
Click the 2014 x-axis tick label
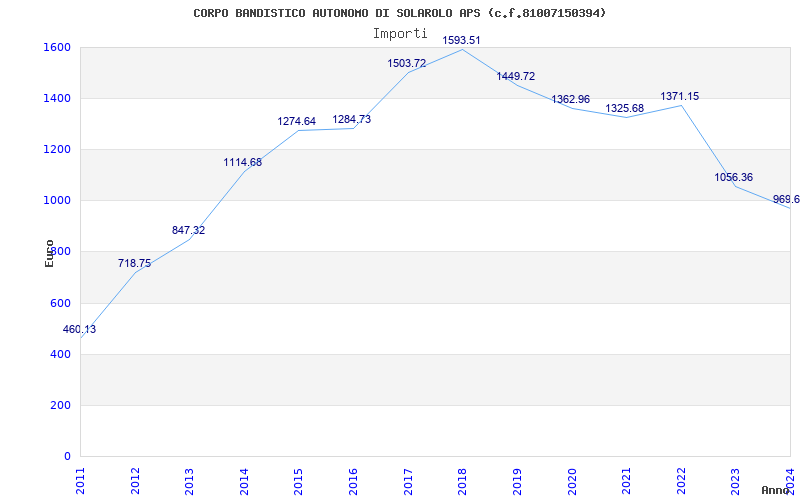click(x=244, y=481)
